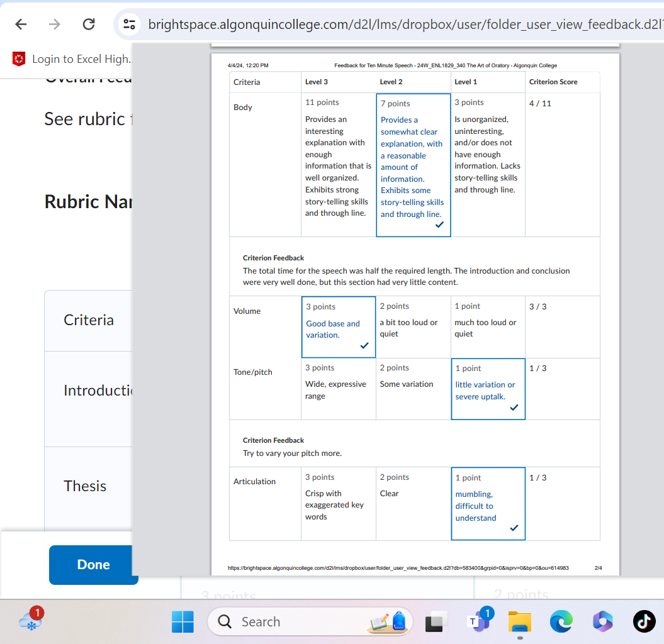Click the 'Level 1' column header
664x644 pixels.
point(465,82)
